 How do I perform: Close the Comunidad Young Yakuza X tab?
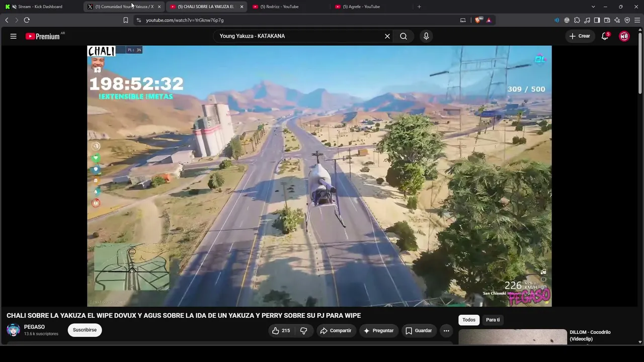tap(159, 7)
